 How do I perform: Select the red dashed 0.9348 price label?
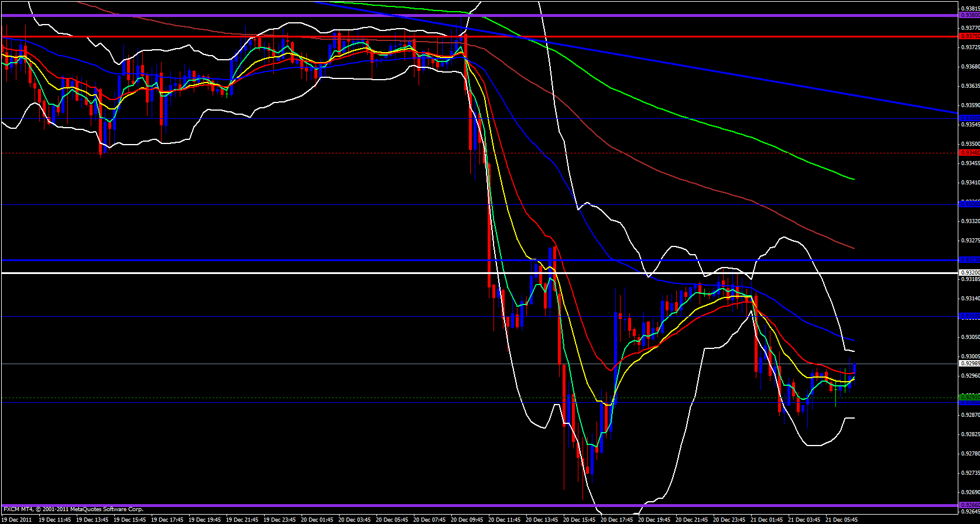[x=969, y=153]
